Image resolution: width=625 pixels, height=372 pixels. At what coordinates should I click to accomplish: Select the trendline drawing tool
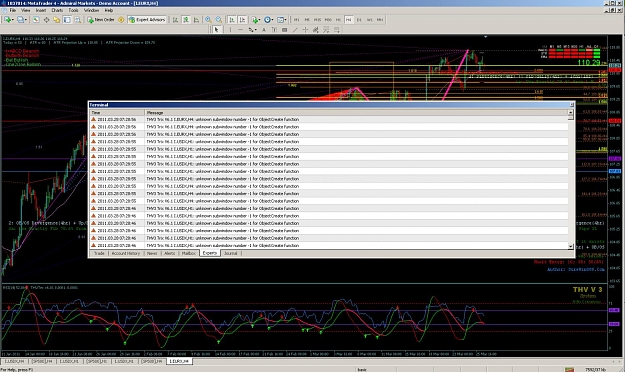295,30
